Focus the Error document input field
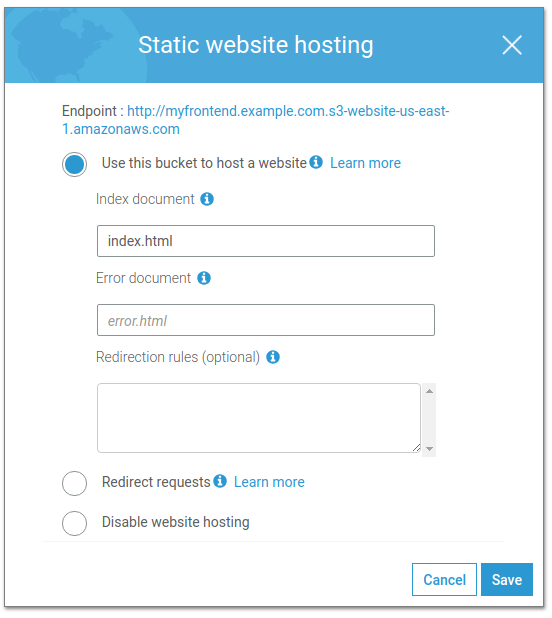 266,320
